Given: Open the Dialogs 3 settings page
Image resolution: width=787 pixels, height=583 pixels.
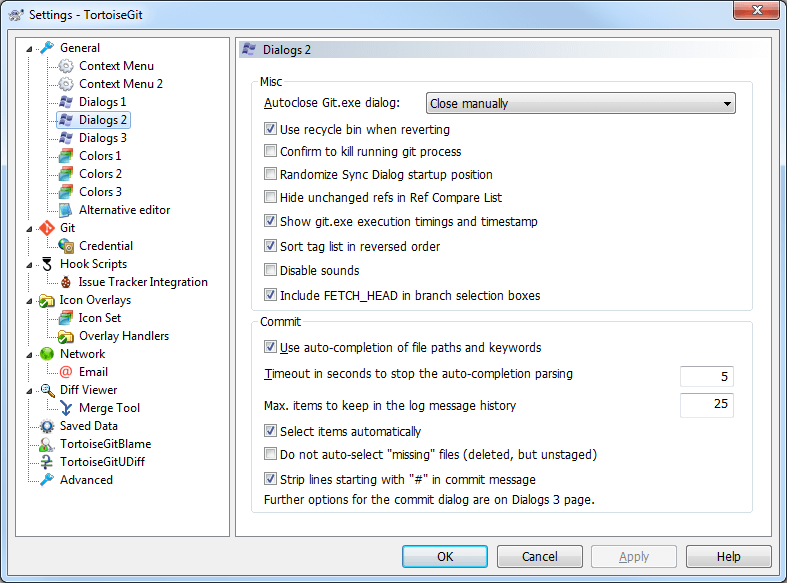Looking at the screenshot, I should tap(103, 138).
